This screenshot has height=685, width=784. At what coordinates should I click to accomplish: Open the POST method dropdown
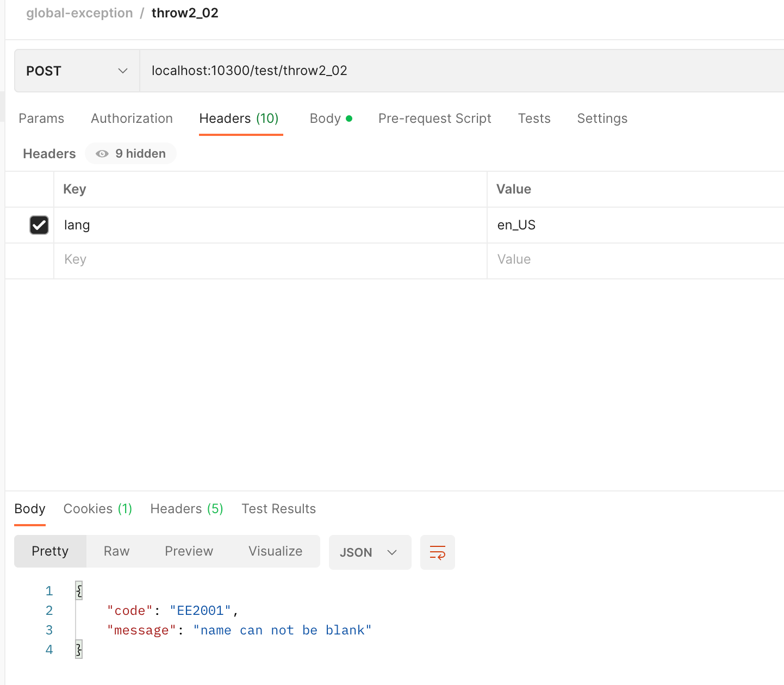[77, 71]
